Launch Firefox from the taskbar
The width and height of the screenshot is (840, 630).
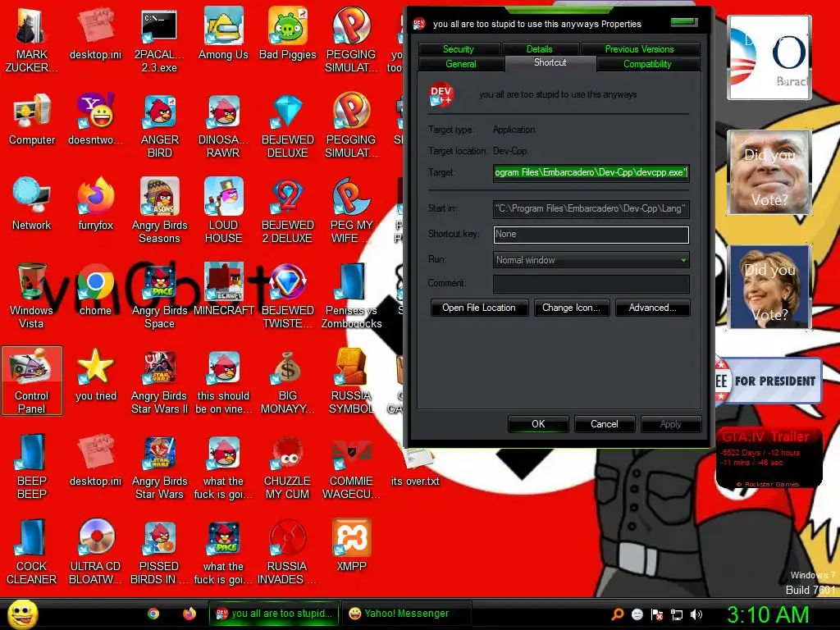(189, 614)
